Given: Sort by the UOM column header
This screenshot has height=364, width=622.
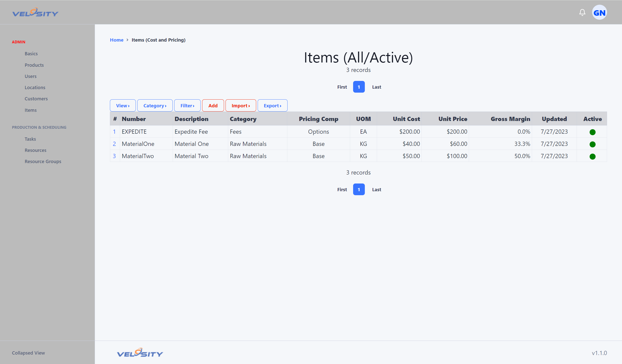Looking at the screenshot, I should [x=363, y=119].
